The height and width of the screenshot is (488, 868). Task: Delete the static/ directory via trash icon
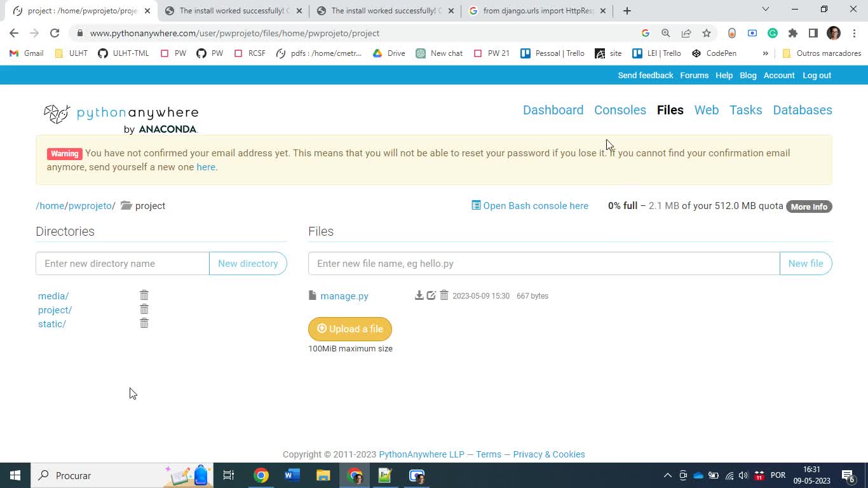coord(144,323)
